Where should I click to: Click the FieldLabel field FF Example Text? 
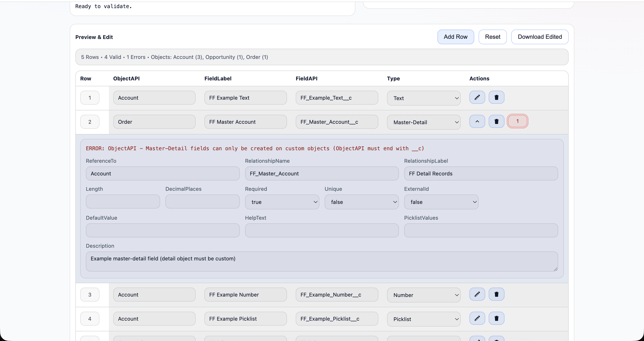pyautogui.click(x=246, y=97)
